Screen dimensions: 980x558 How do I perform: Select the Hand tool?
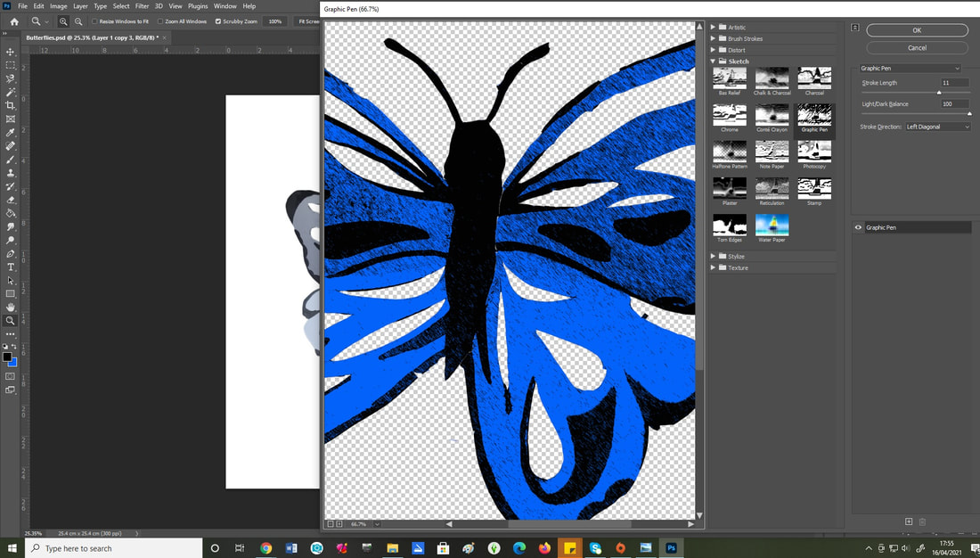[x=11, y=307]
